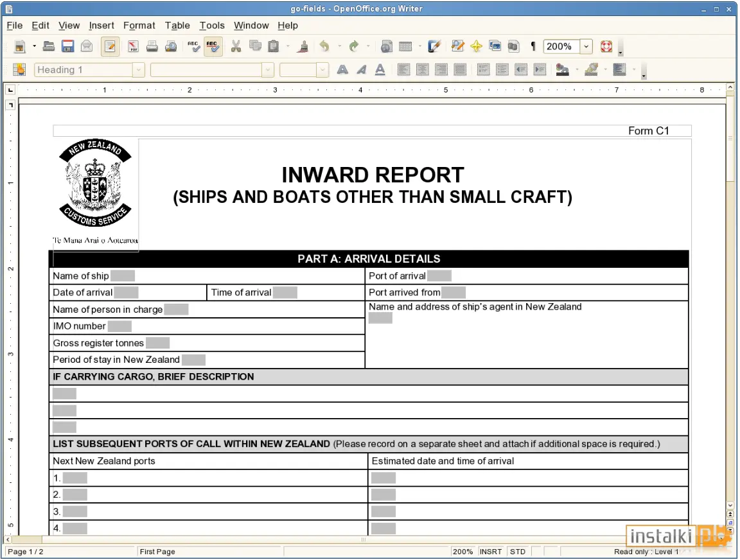
Task: Open the Tools menu
Action: tap(211, 26)
